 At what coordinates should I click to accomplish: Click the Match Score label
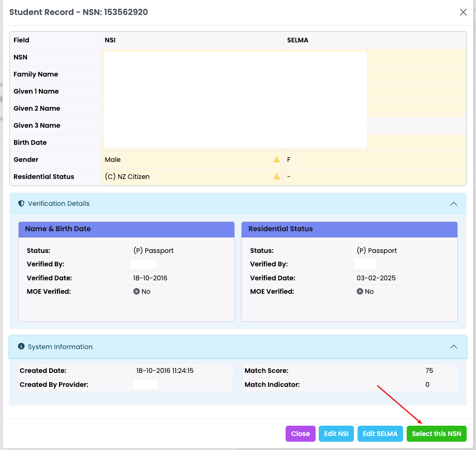click(x=266, y=370)
